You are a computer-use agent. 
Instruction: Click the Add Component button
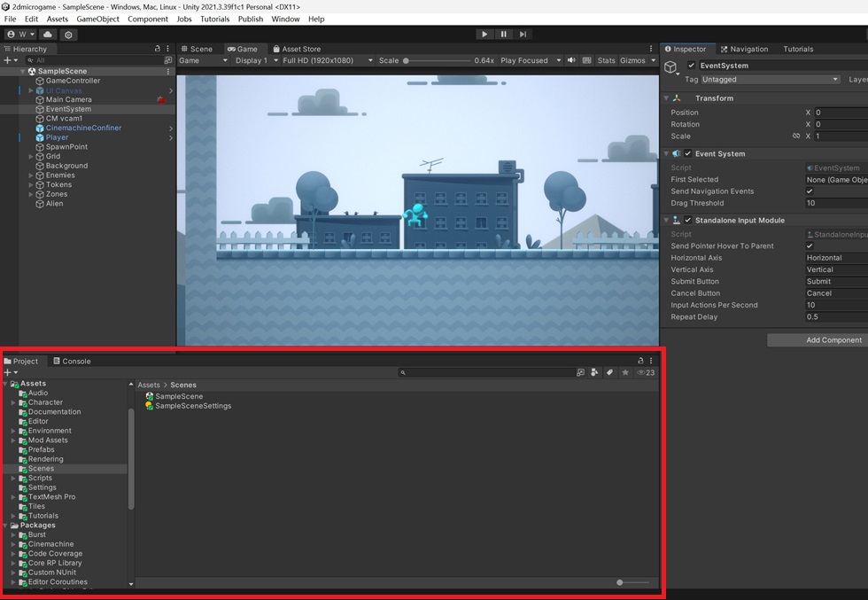pos(818,340)
